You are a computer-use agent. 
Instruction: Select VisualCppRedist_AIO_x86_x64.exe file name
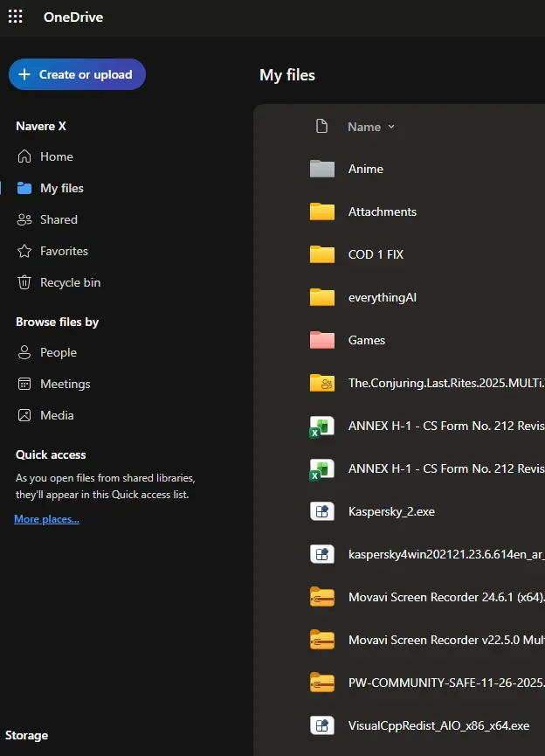(x=438, y=725)
